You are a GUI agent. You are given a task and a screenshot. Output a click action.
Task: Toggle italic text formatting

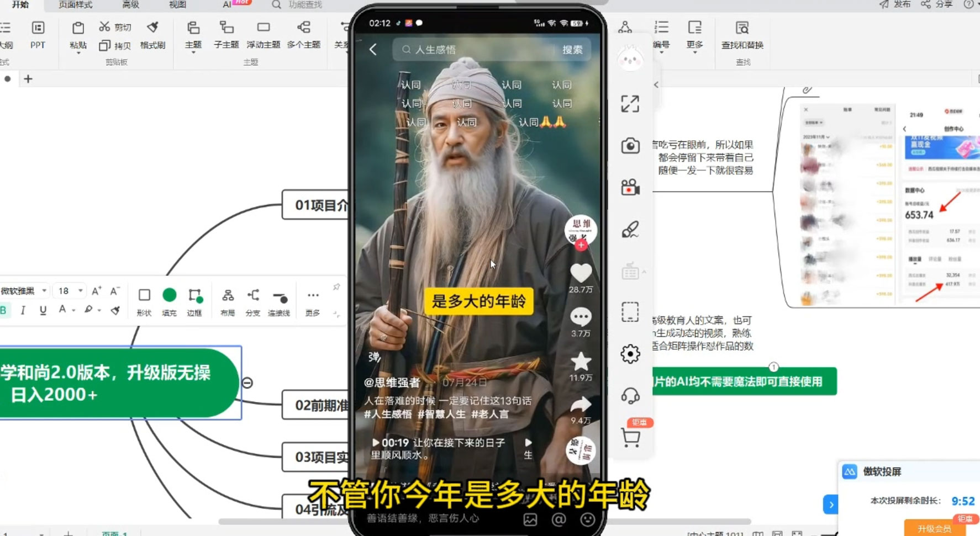(x=23, y=311)
